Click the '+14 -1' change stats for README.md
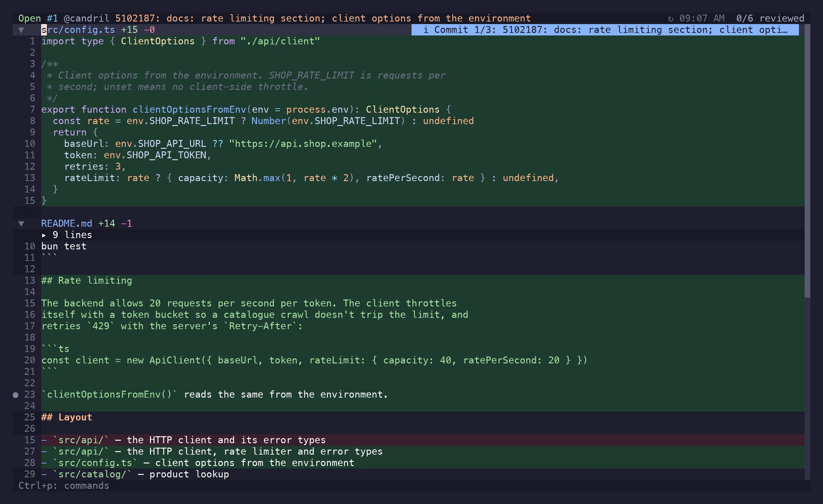The height and width of the screenshot is (504, 823). 115,224
